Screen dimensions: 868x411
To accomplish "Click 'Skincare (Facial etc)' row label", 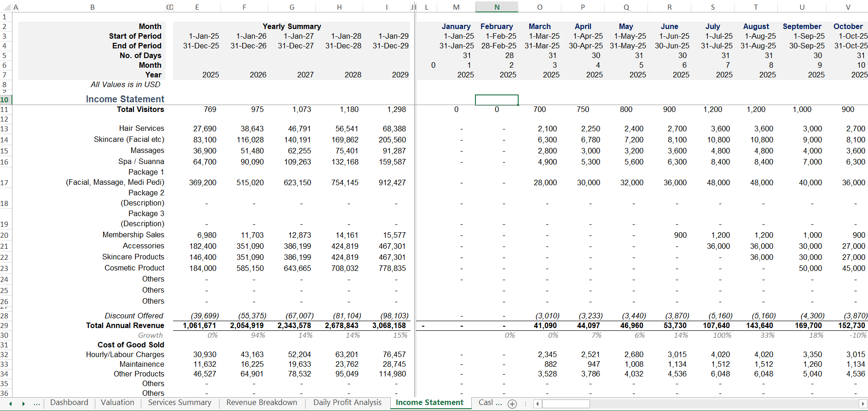I will pyautogui.click(x=129, y=140).
